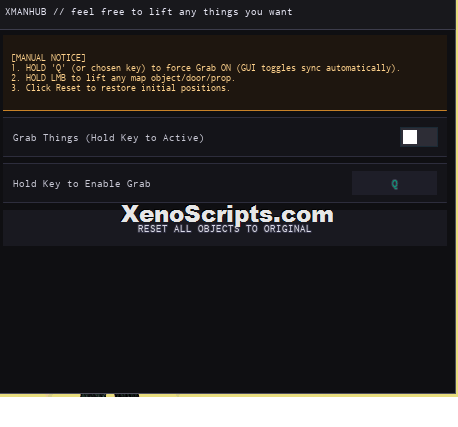
Task: Click the 'HOLD LMB to lift' notice line
Action: [x=123, y=78]
